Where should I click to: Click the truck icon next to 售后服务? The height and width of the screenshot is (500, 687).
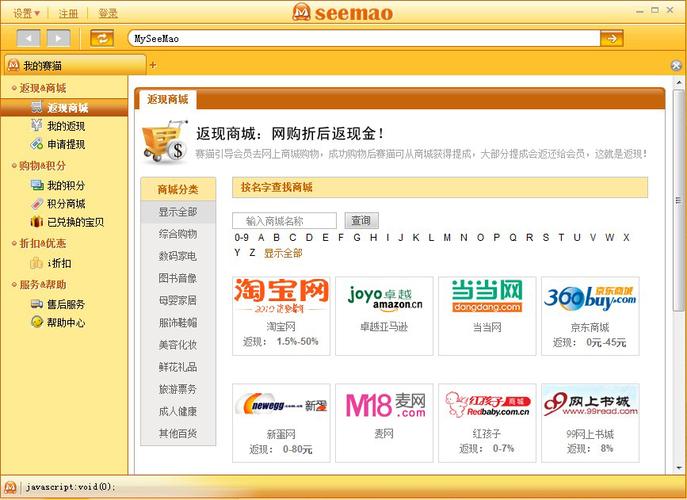pyautogui.click(x=37, y=304)
